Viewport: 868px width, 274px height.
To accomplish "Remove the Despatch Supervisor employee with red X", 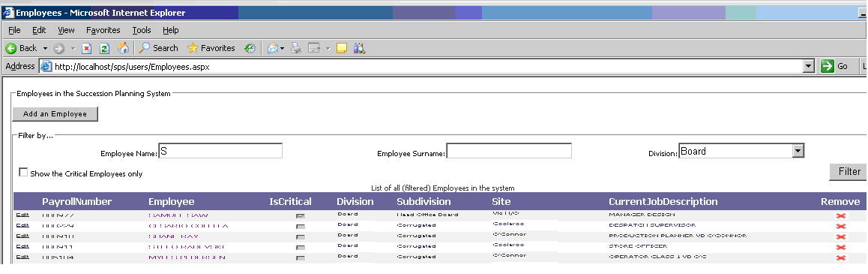I will 841,226.
